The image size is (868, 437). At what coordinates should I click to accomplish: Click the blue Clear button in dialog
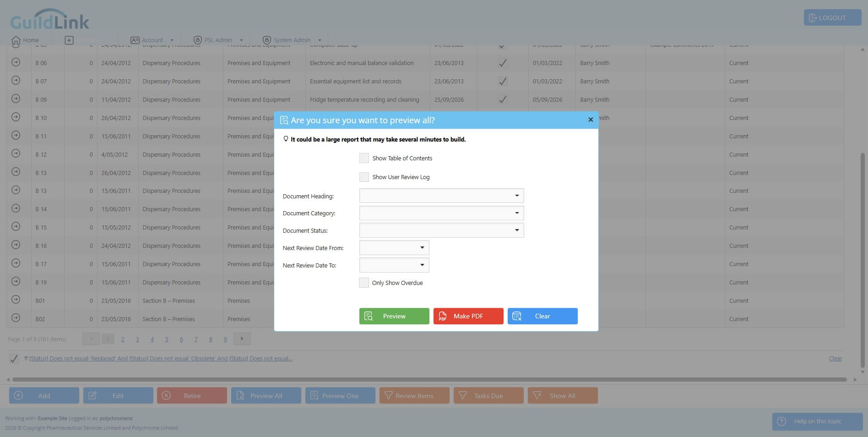point(542,316)
